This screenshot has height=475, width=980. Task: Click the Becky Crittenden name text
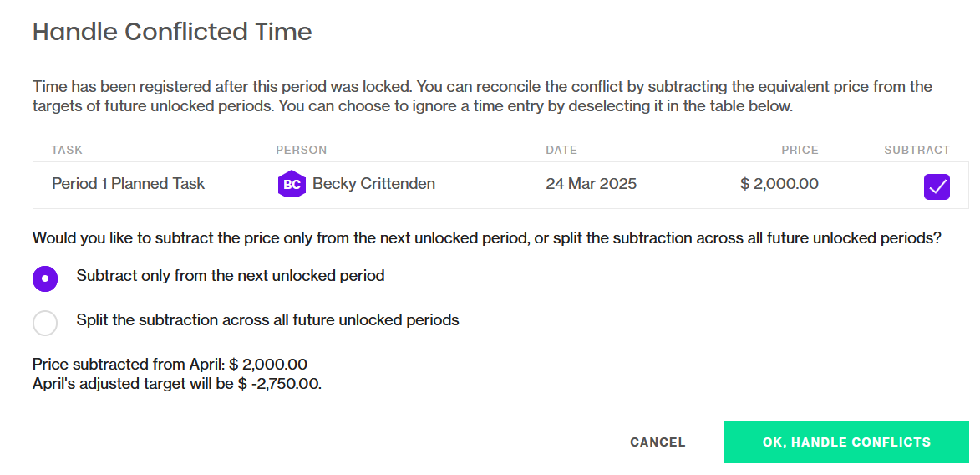(373, 184)
